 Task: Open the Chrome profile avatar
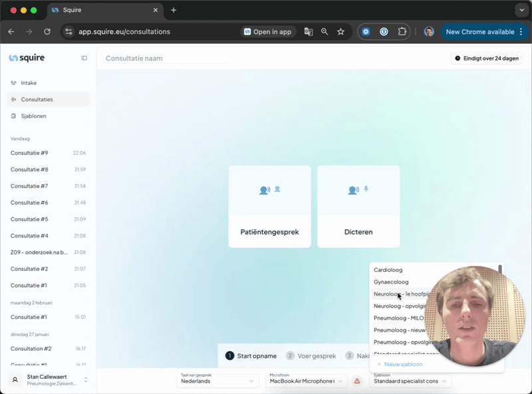click(x=429, y=31)
